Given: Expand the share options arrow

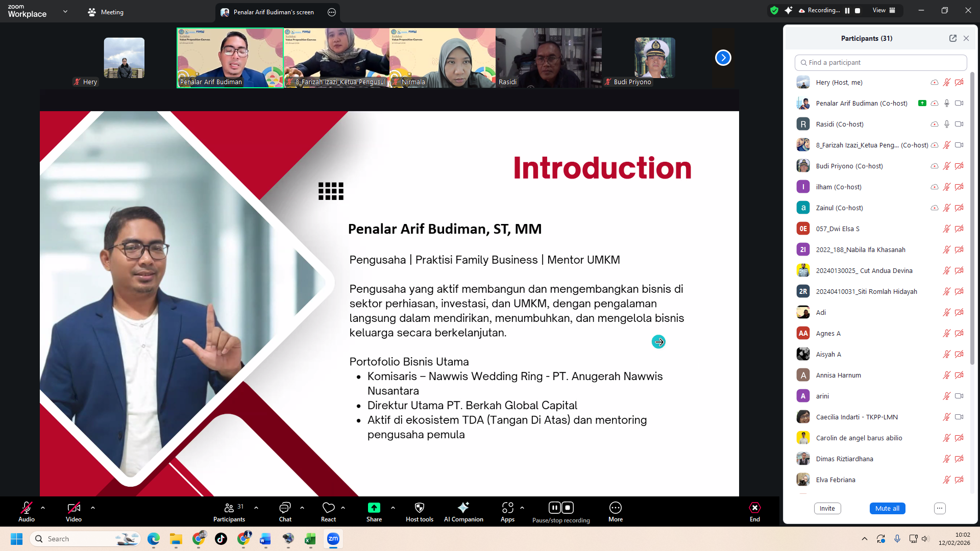Looking at the screenshot, I should click(393, 508).
